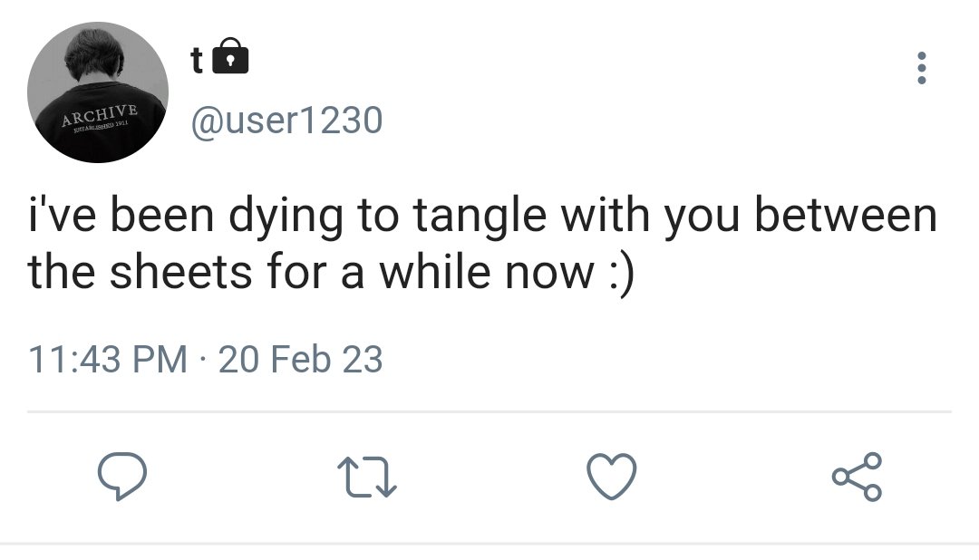The image size is (979, 560).
Task: Open the three-dot more options menu
Action: click(921, 68)
